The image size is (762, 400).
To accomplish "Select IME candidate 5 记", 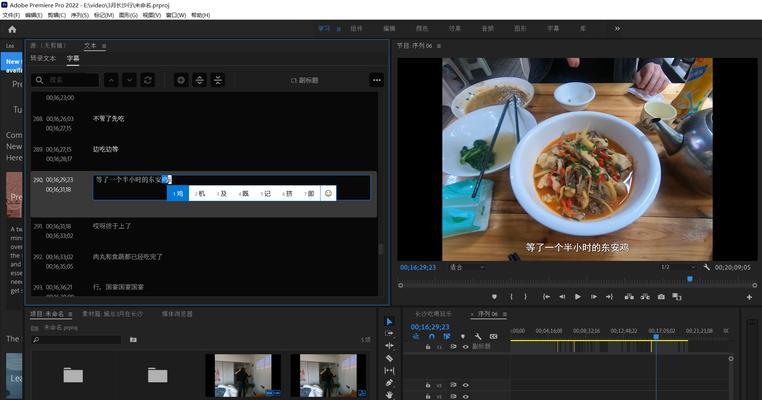I will [x=265, y=193].
